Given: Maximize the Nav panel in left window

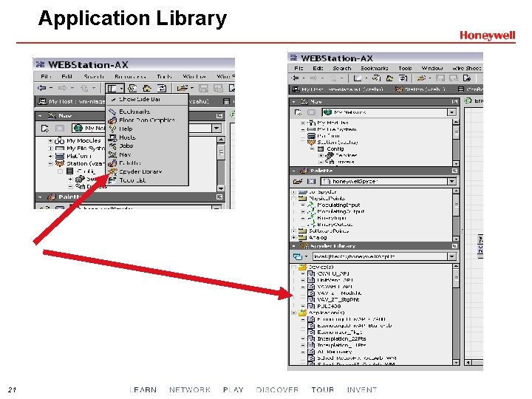Looking at the screenshot, I should 219,116.
